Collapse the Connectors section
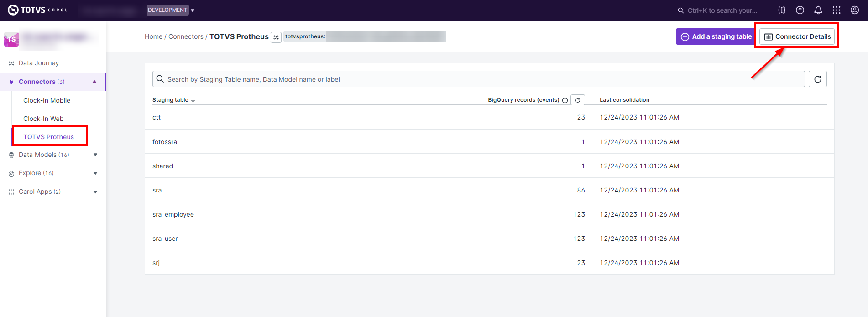This screenshot has height=317, width=868. coord(94,82)
